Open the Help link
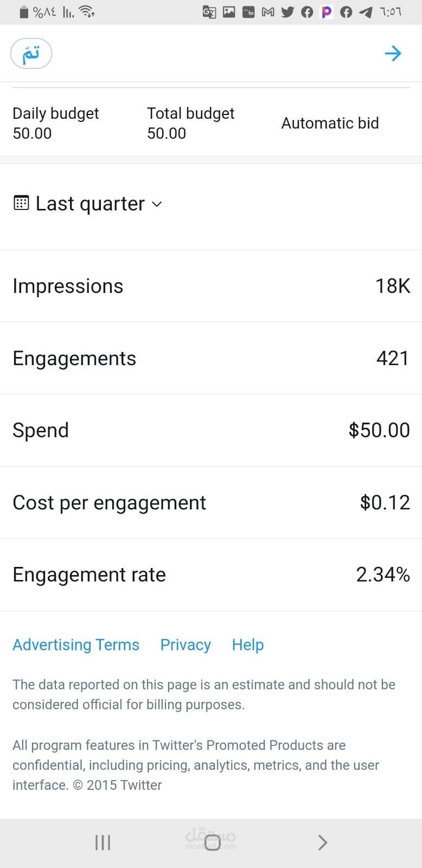The width and height of the screenshot is (422, 868). (248, 644)
